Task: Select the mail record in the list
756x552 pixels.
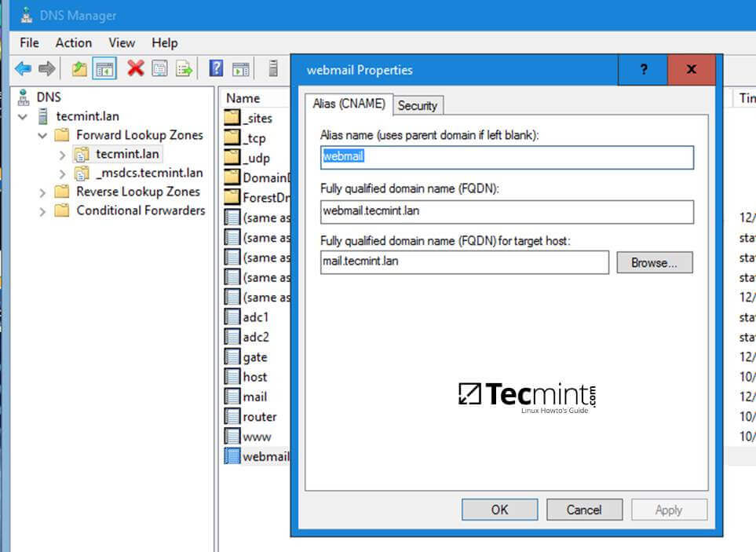Action: click(255, 397)
